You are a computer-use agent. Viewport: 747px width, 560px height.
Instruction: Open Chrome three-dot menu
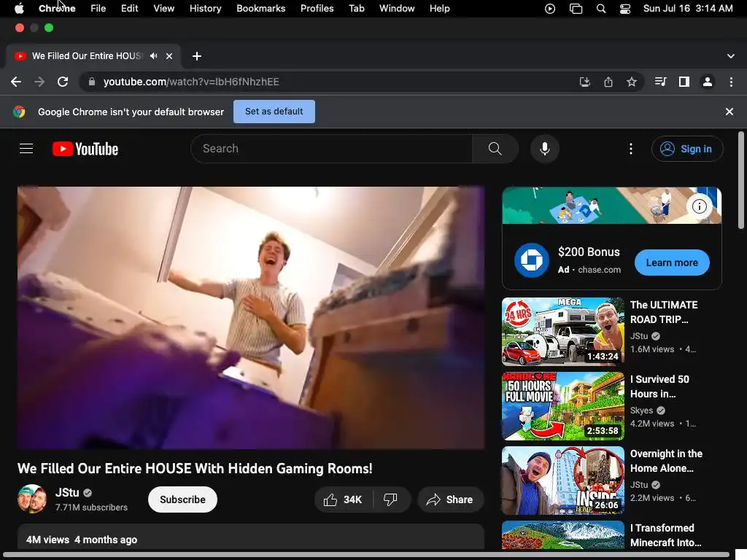(731, 82)
